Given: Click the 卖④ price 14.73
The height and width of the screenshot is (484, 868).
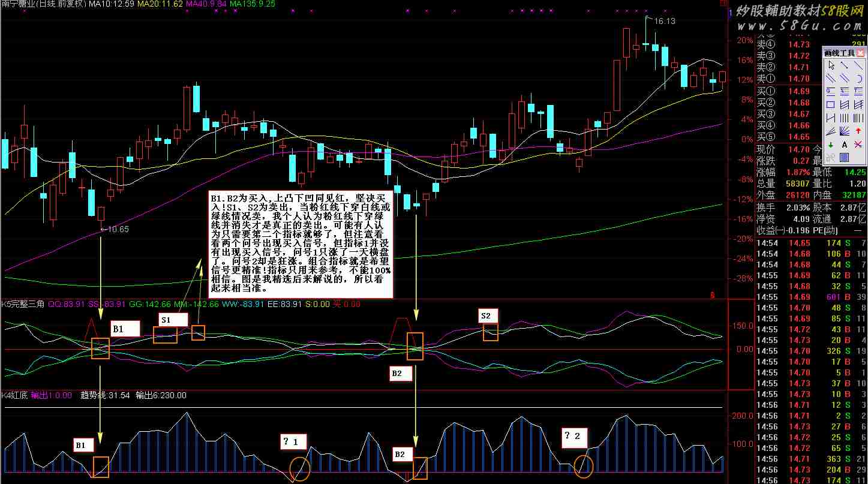Looking at the screenshot, I should [x=799, y=44].
